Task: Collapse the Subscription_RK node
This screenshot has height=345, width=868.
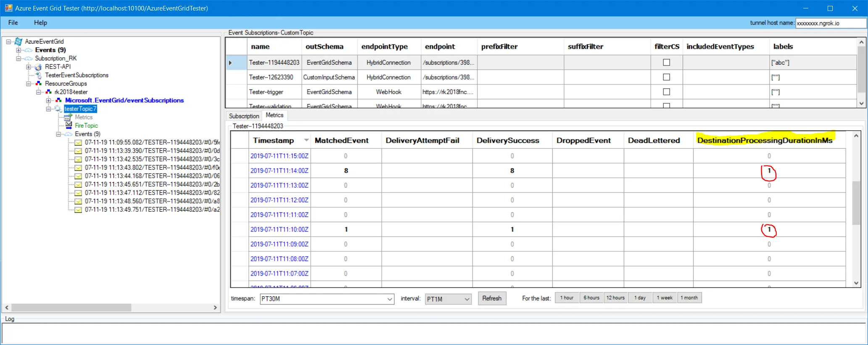Action: pyautogui.click(x=18, y=58)
